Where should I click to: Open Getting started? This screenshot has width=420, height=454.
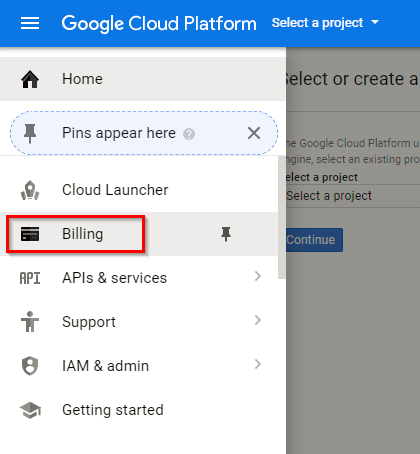point(139,410)
